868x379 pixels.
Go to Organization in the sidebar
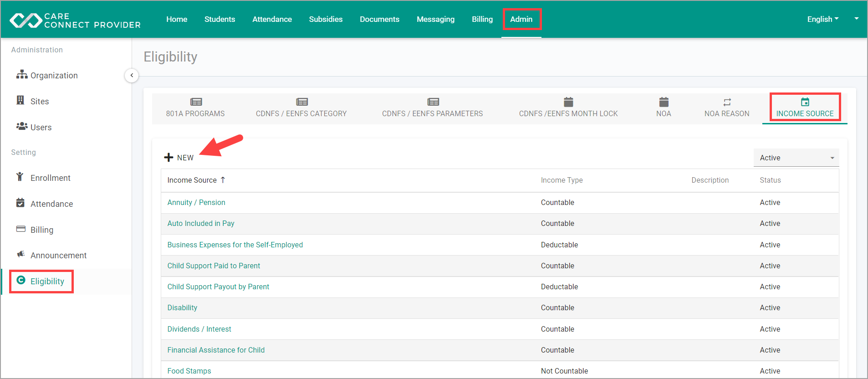(x=54, y=75)
